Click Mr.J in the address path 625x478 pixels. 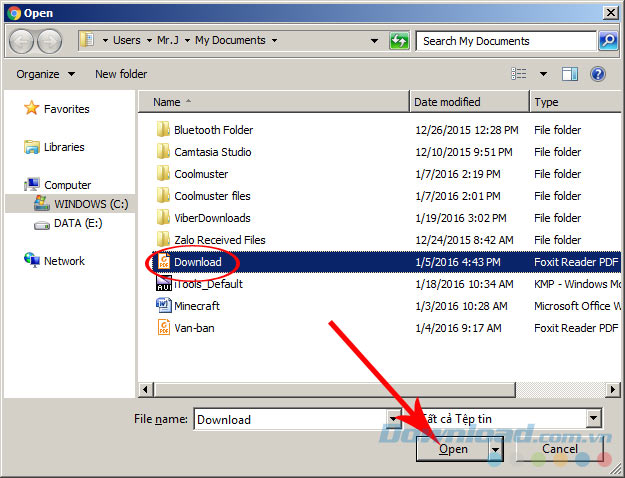pyautogui.click(x=168, y=40)
